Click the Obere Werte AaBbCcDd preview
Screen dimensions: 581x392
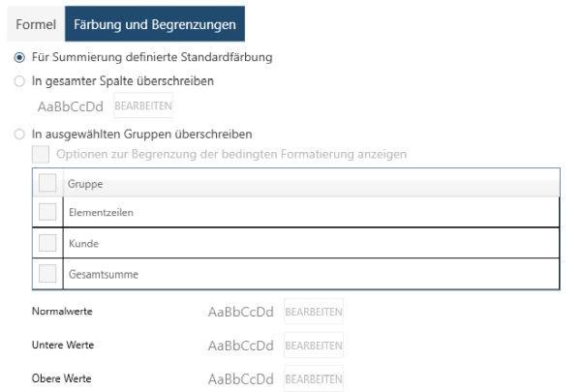click(241, 378)
